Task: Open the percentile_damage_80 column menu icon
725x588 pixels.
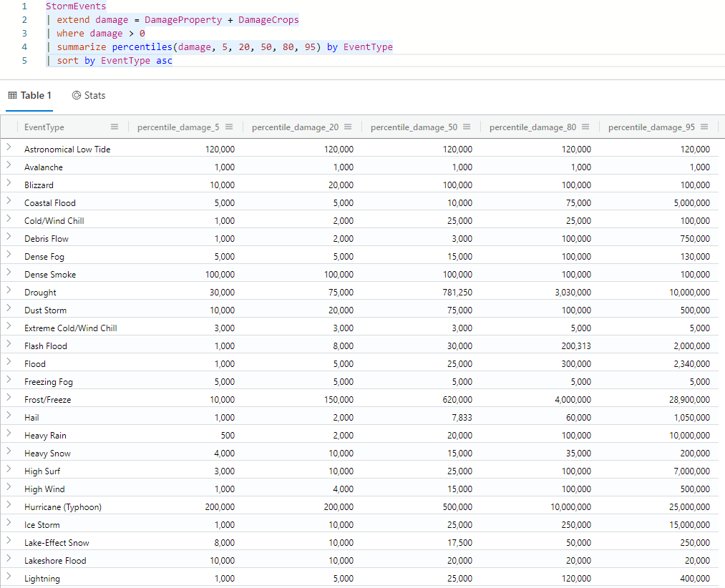Action: 585,127
